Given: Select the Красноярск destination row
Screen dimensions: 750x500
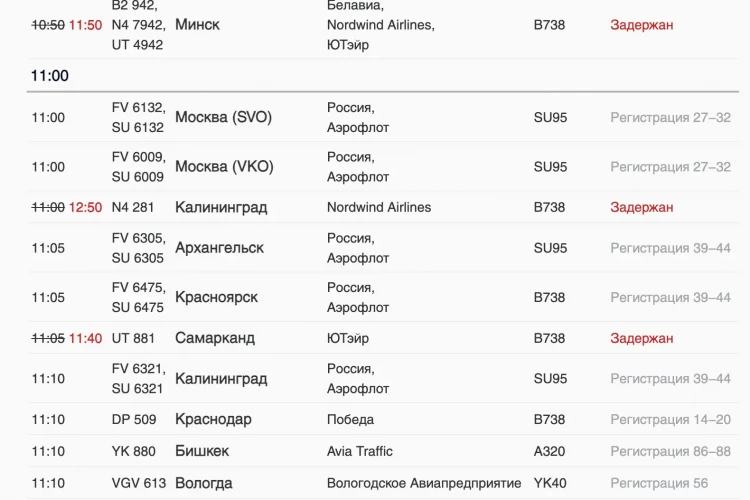Looking at the screenshot, I should pyautogui.click(x=383, y=297).
